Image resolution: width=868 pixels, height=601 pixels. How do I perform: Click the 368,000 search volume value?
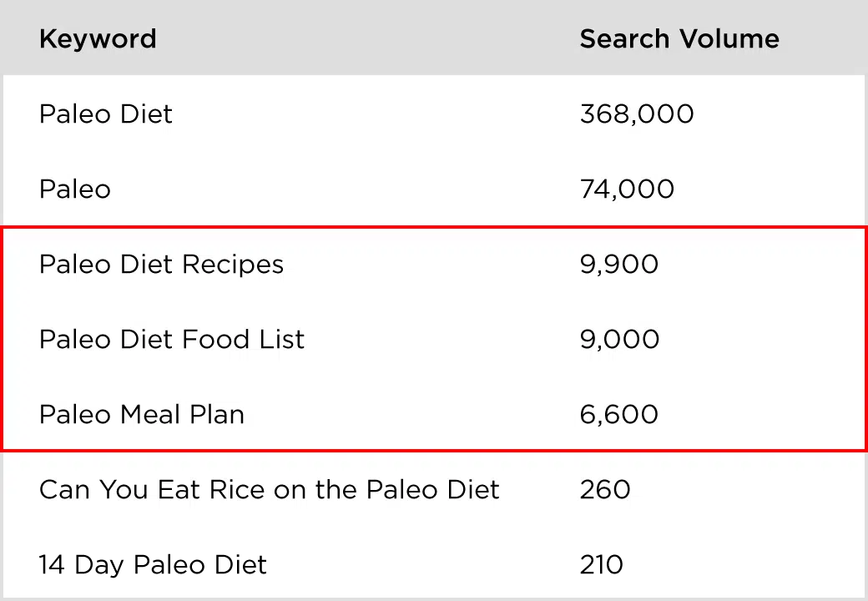point(637,114)
